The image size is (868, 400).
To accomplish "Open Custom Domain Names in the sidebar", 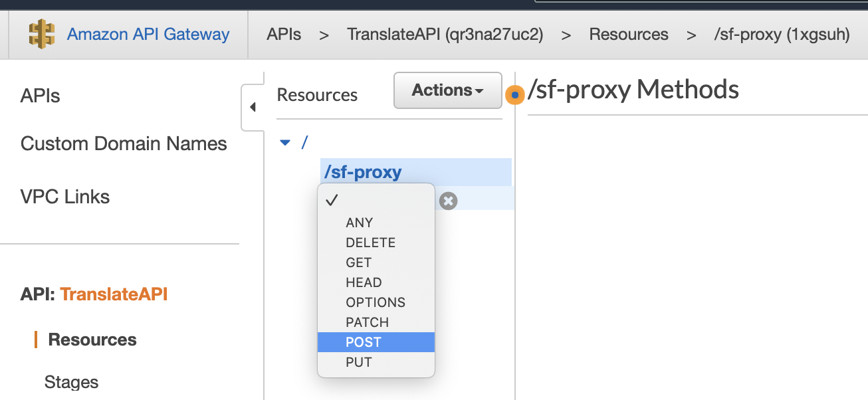I will 124,144.
